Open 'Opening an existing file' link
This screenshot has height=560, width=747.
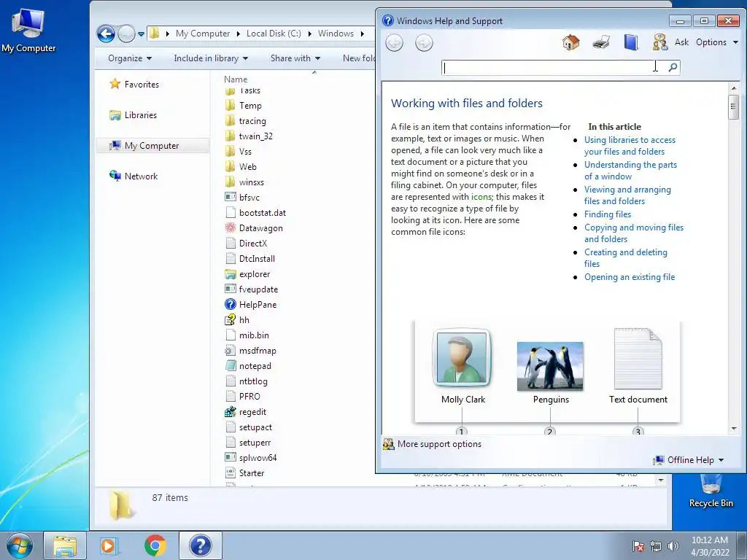630,277
